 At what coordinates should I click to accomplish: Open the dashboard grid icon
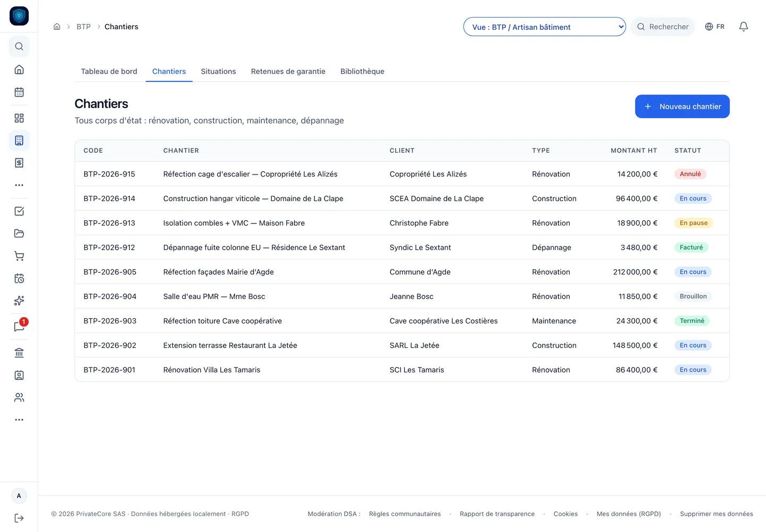[x=19, y=118]
